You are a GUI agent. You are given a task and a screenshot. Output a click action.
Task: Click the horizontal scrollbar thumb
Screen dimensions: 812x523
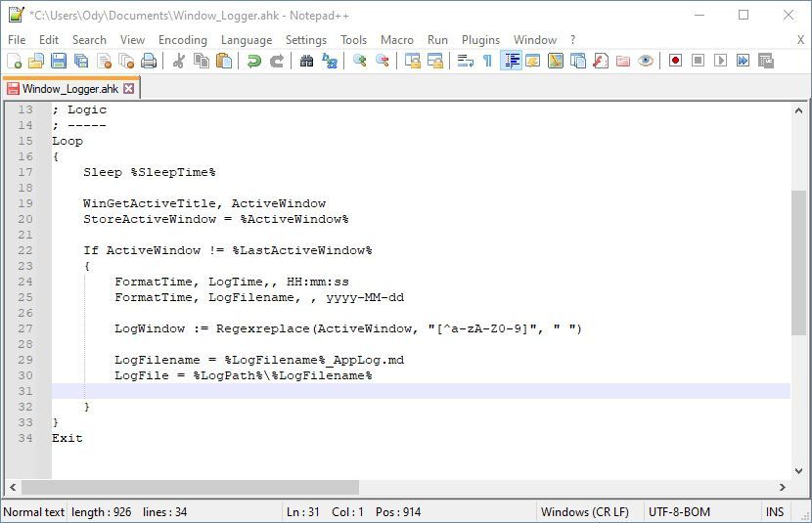(x=190, y=487)
